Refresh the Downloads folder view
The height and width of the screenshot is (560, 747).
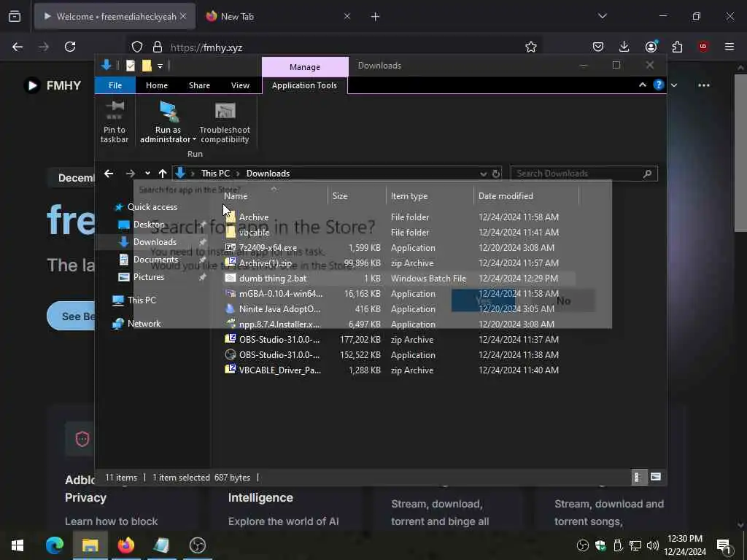pos(495,174)
